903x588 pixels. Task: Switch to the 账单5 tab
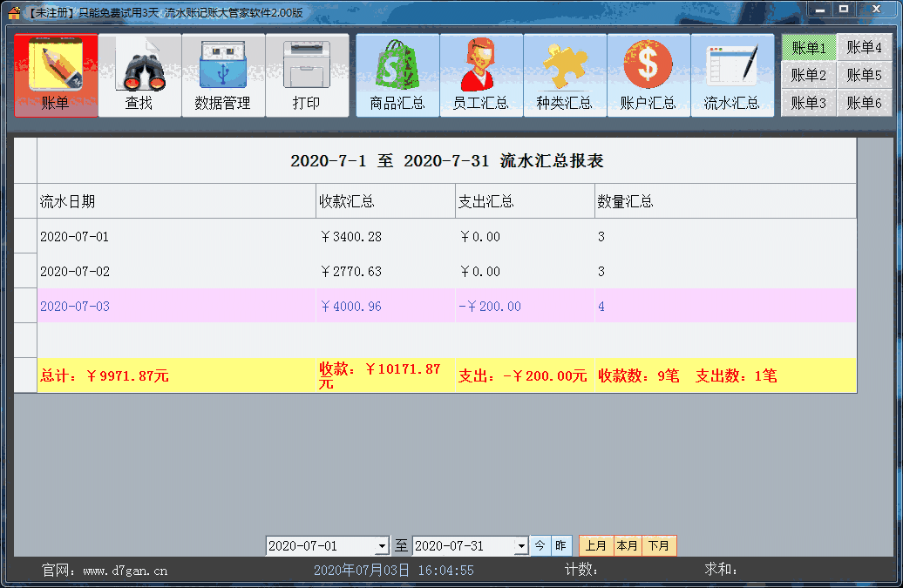tap(864, 74)
